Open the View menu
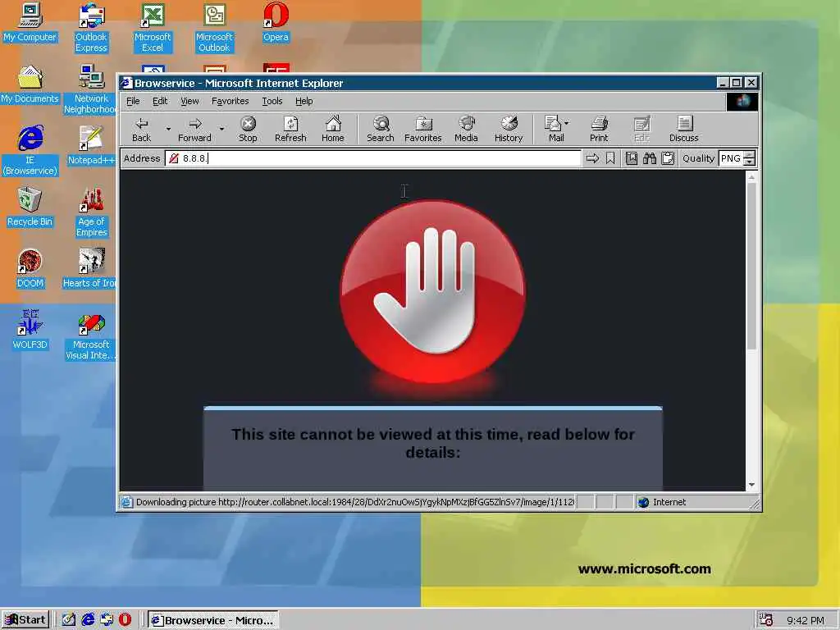This screenshot has width=840, height=630. tap(189, 101)
